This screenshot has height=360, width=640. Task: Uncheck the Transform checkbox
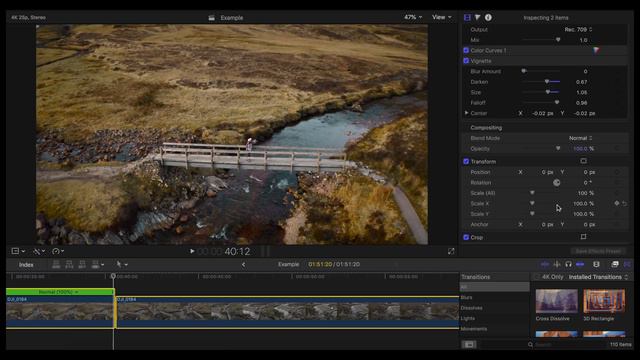tap(466, 161)
